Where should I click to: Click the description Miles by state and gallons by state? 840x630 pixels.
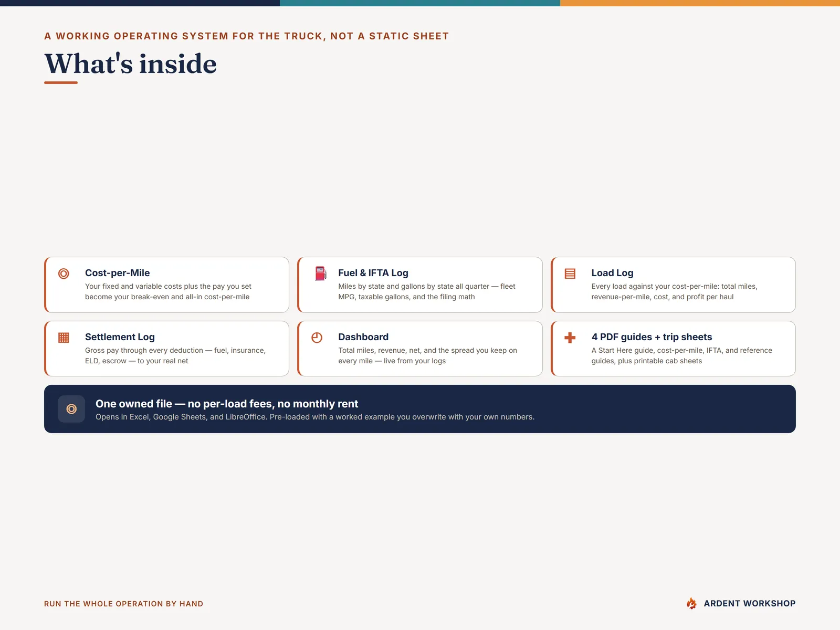(x=427, y=291)
